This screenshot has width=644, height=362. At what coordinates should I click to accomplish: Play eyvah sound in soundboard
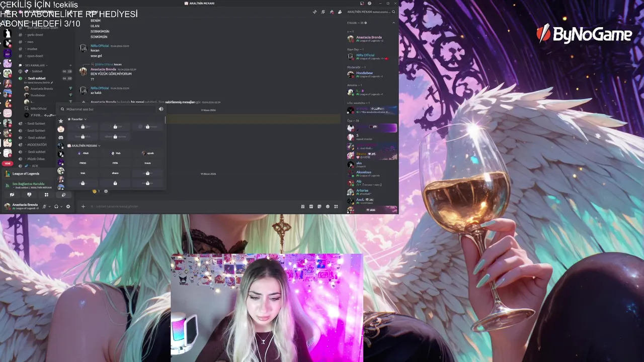coord(147,153)
